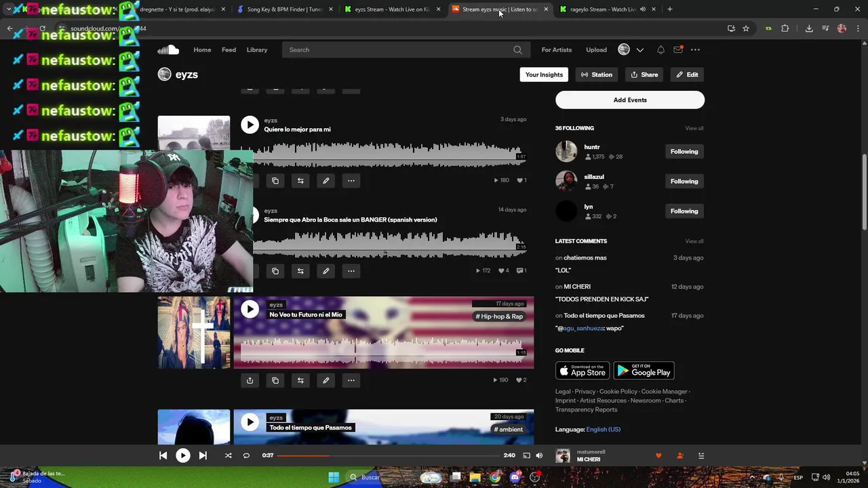Open the next up queue
This screenshot has width=868, height=488.
(x=701, y=455)
